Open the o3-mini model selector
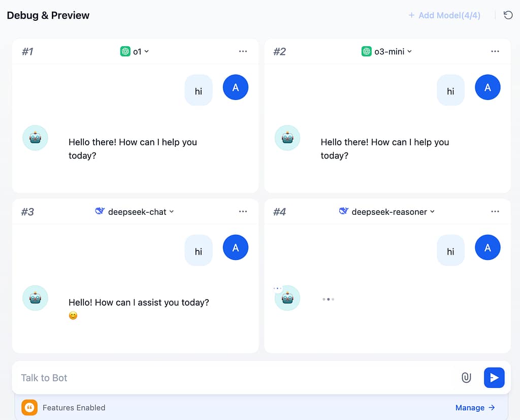This screenshot has height=420, width=520. [x=387, y=51]
